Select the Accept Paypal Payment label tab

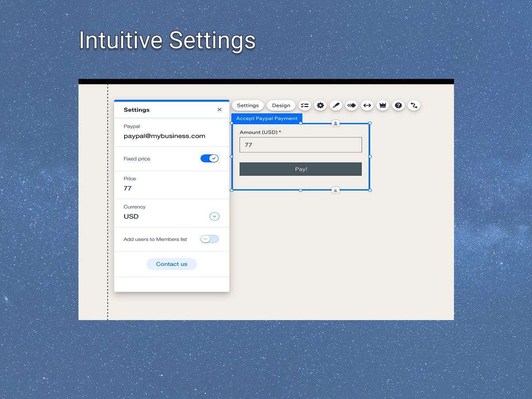point(267,118)
